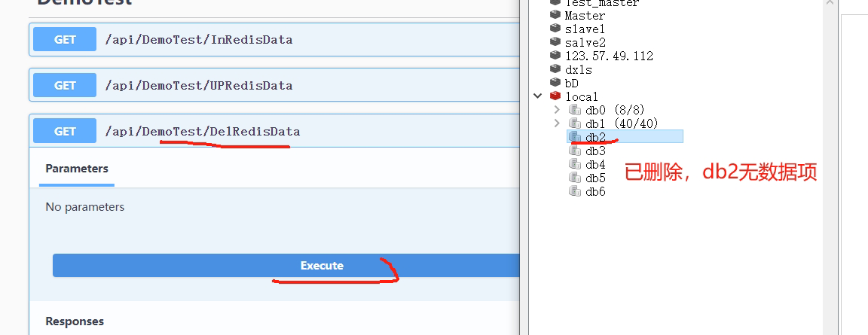
Task: Click the Master server icon
Action: [556, 15]
